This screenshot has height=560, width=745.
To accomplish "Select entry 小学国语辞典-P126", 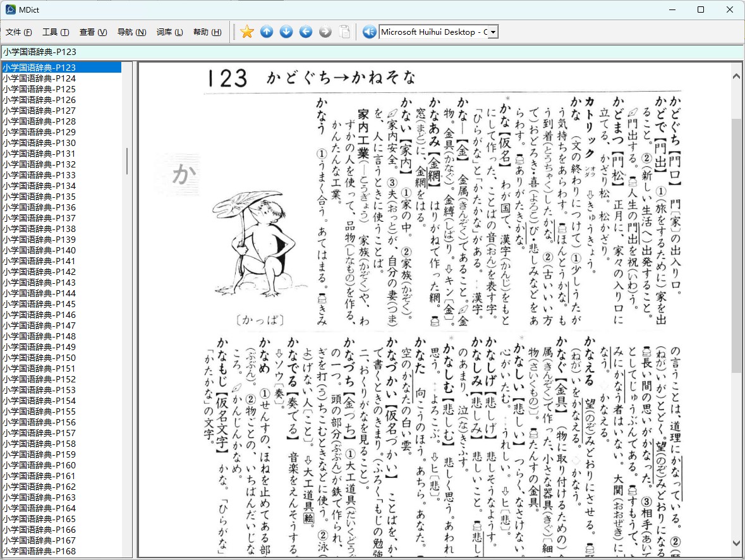I will (x=61, y=100).
